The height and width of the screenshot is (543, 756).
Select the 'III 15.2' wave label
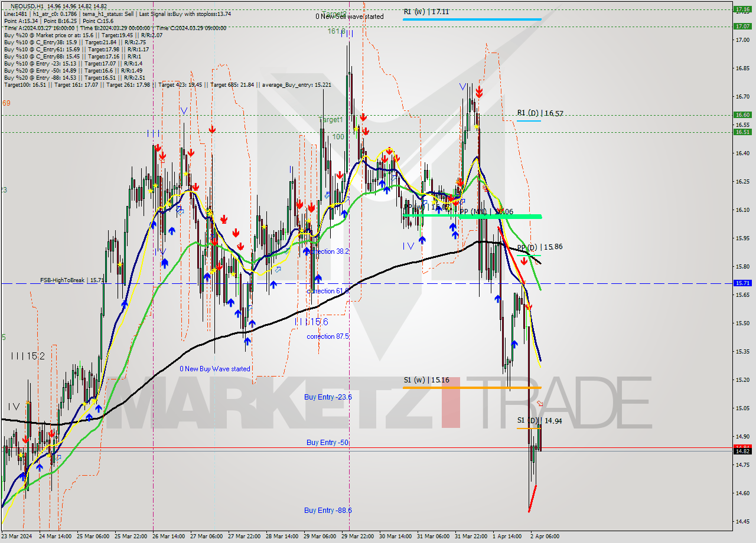click(27, 356)
